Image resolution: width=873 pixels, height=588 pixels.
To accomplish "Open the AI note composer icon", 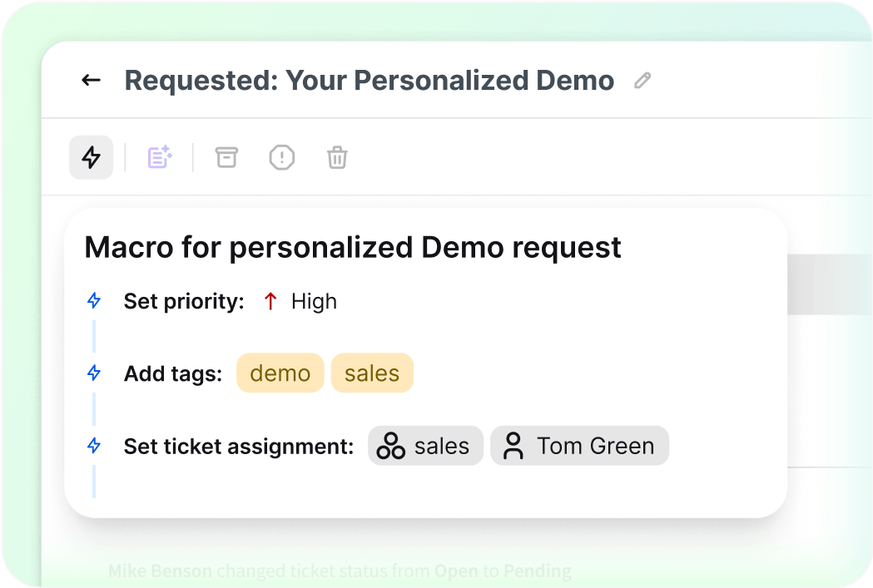I will (x=158, y=157).
